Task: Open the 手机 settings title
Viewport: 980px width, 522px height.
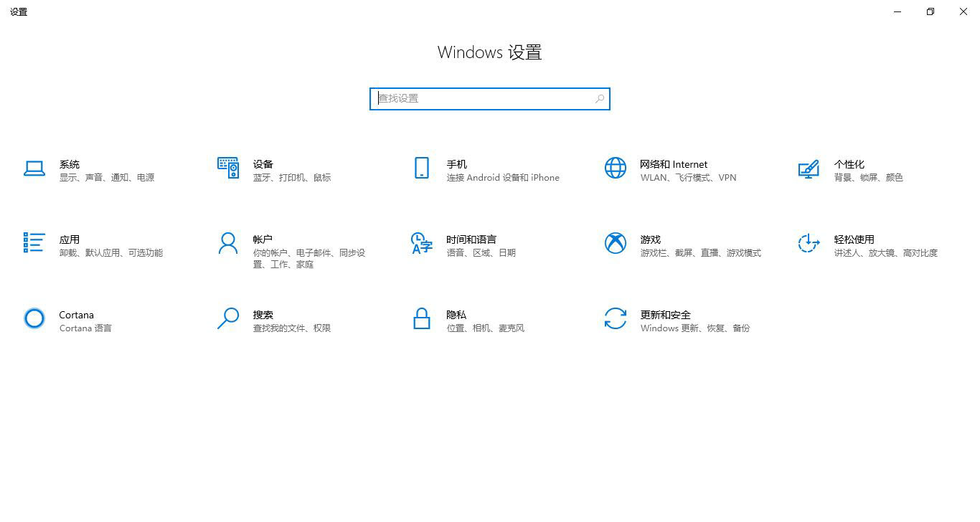Action: (457, 164)
